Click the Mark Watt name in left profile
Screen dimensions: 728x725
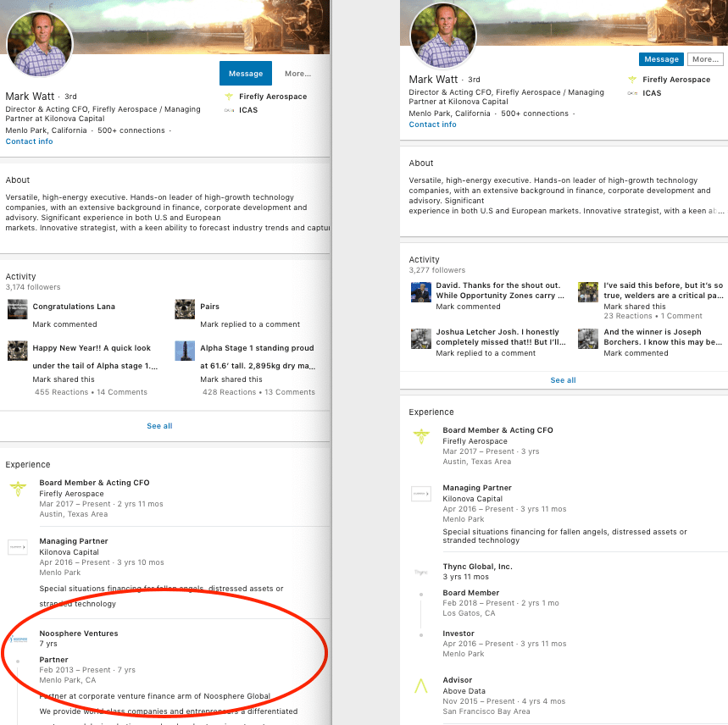[x=30, y=96]
